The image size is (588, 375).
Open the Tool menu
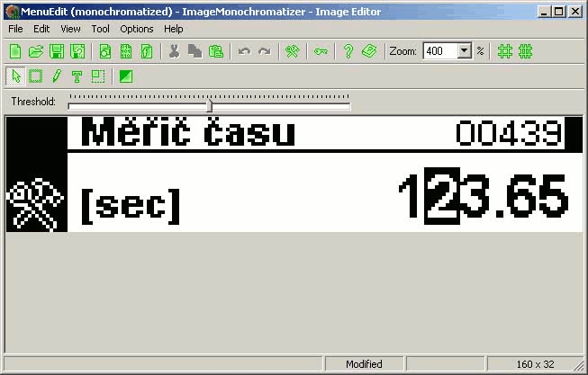tap(101, 29)
